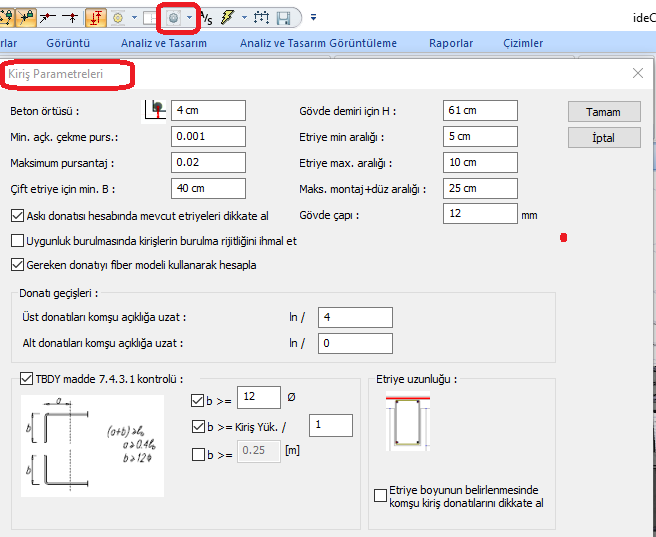Open dropdown arrow next to gear icon
The height and width of the screenshot is (537, 656).
pyautogui.click(x=190, y=17)
